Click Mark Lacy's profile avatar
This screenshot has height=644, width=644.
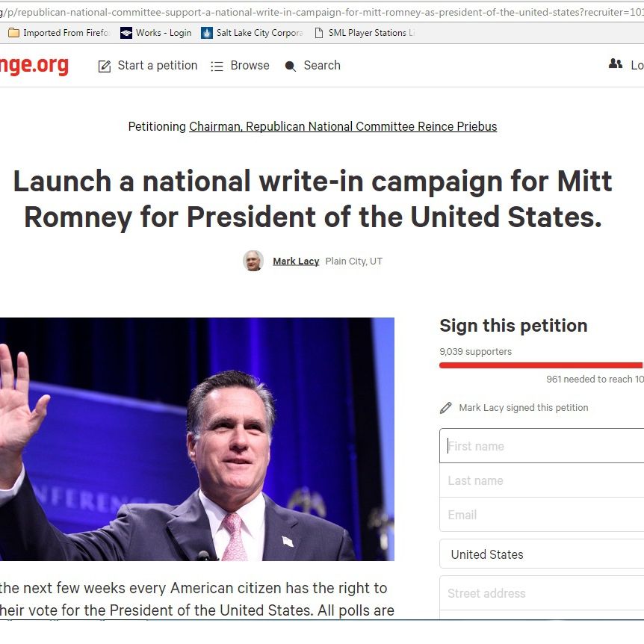(x=253, y=261)
